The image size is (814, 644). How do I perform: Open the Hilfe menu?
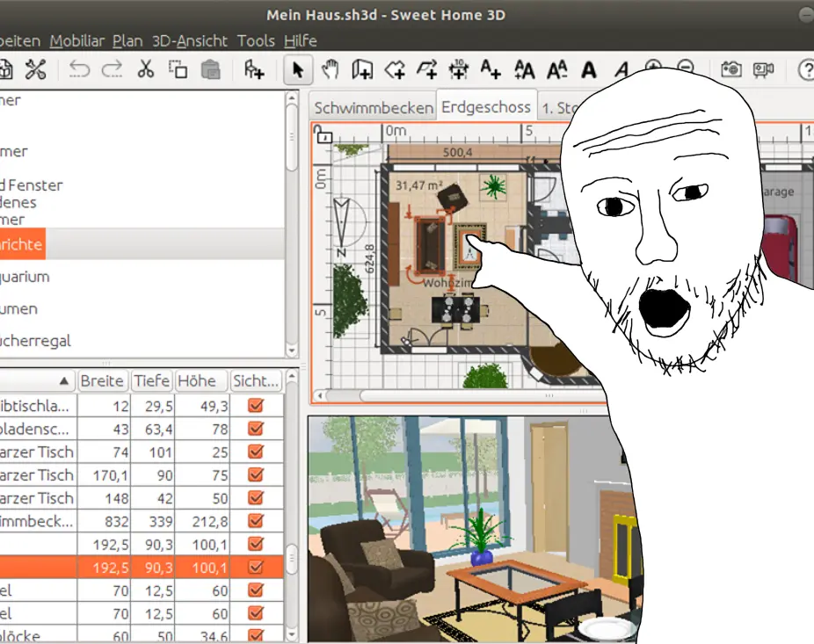pyautogui.click(x=300, y=41)
